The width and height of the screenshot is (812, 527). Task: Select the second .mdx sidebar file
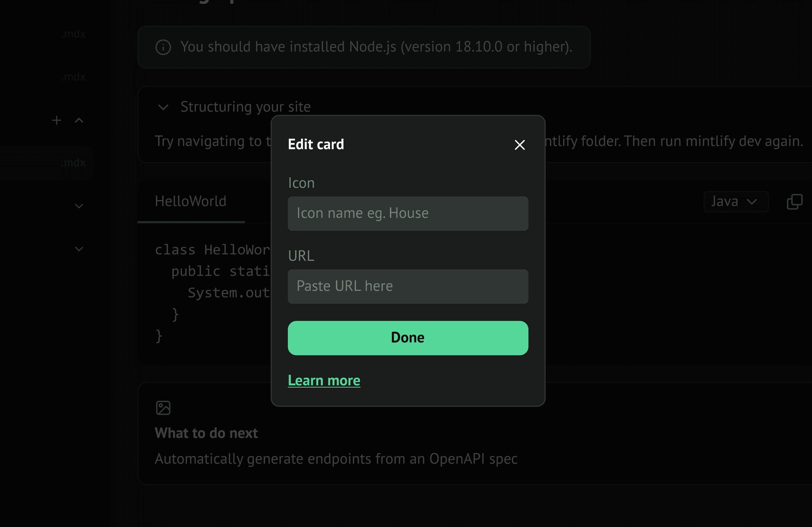73,77
